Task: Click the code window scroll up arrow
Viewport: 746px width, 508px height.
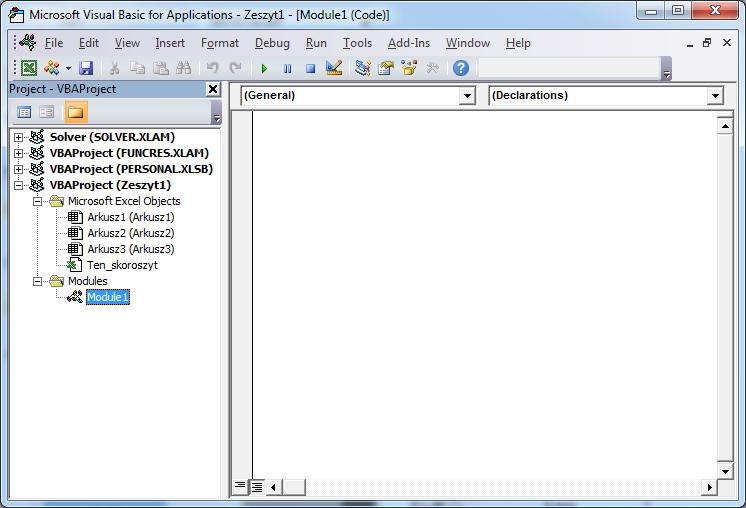Action: point(725,127)
